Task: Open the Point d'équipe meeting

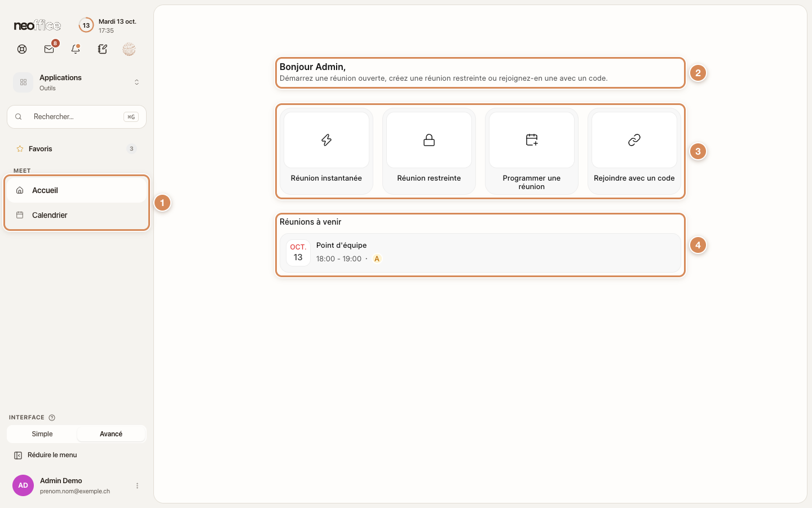Action: (x=480, y=252)
